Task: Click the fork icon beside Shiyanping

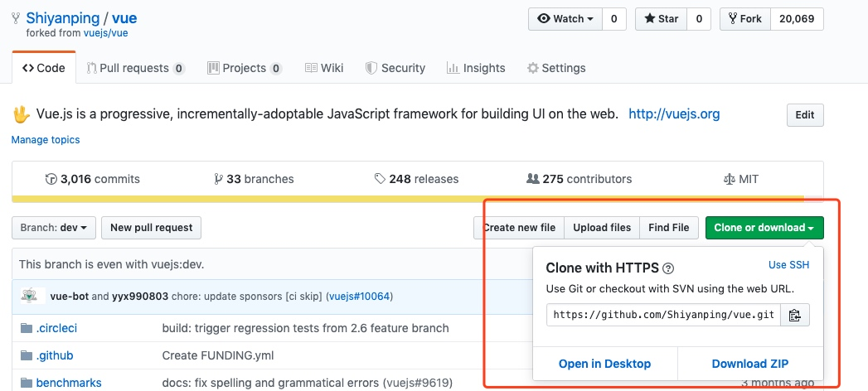Action: pos(16,19)
